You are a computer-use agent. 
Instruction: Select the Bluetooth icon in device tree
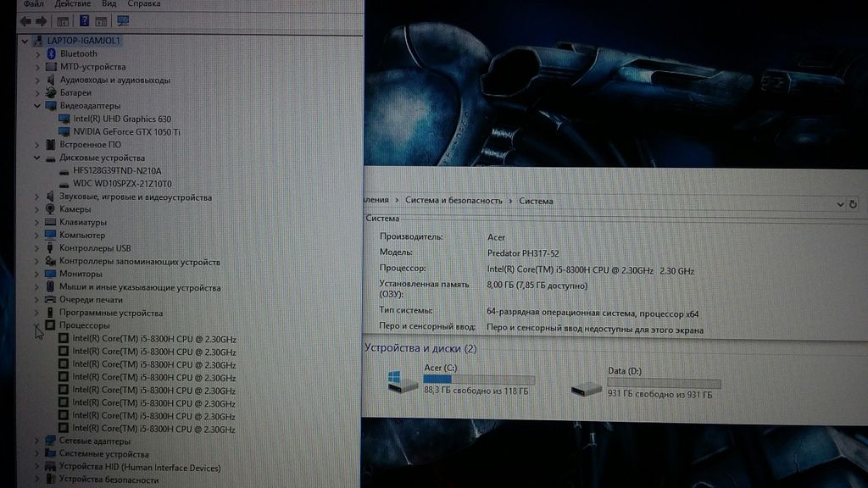pos(51,53)
